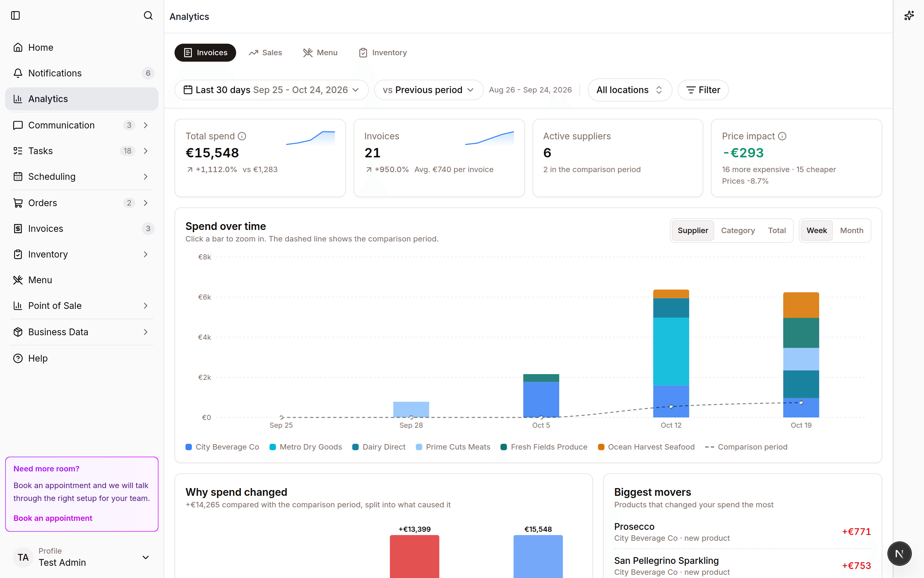The width and height of the screenshot is (924, 578).
Task: Click the Business Data box icon
Action: 18,332
